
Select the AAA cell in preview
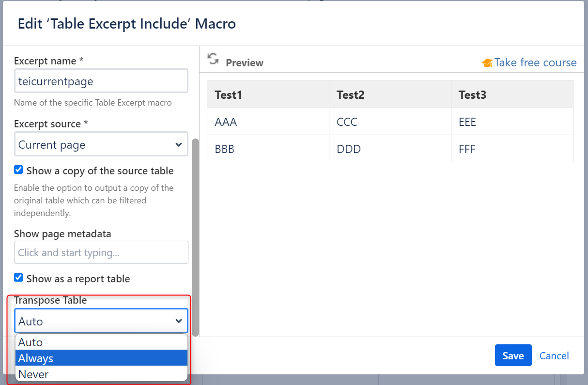click(226, 122)
